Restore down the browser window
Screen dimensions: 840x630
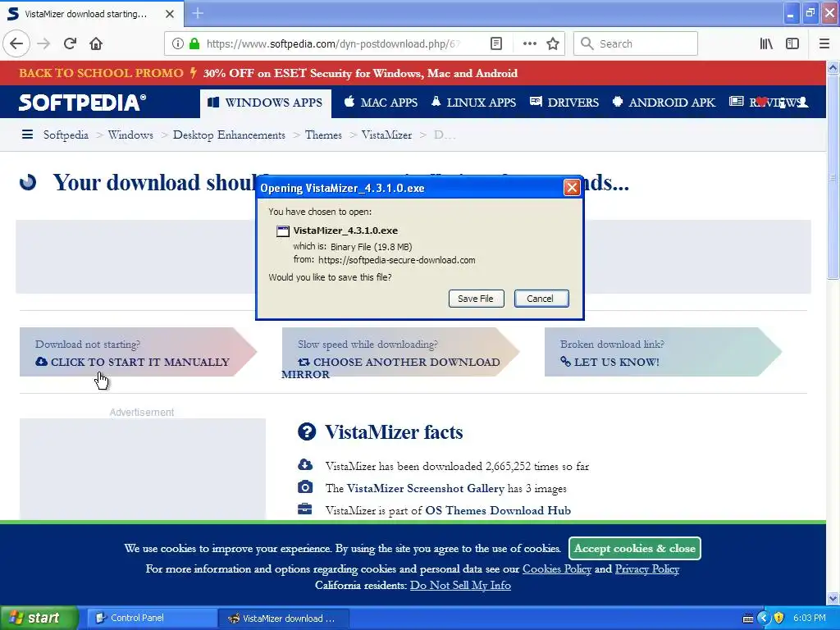coord(810,13)
